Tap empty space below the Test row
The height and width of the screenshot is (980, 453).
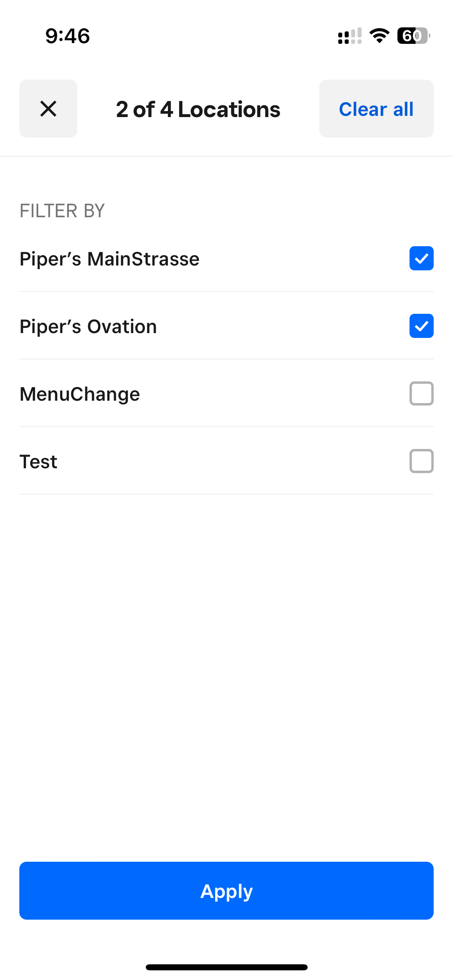[226, 664]
